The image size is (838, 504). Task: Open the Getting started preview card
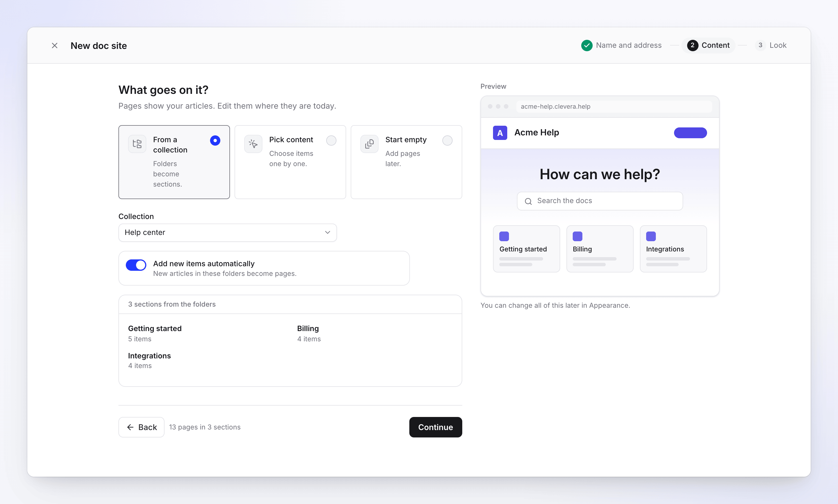tap(526, 249)
